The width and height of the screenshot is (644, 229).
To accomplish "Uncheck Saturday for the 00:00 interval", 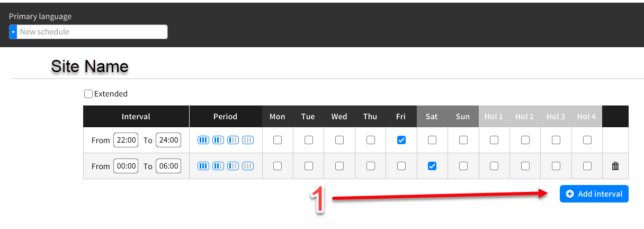I will 432,166.
